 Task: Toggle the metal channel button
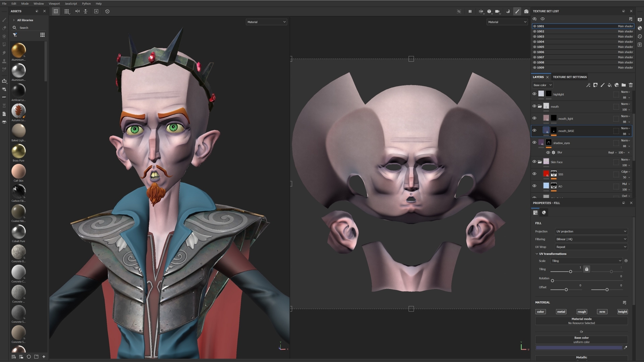561,312
